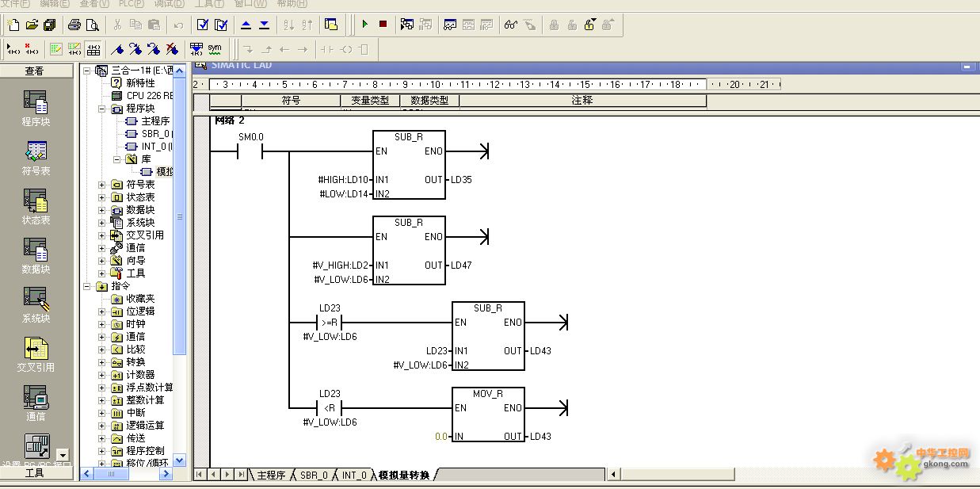Click the first-tab scroll button at the bottom
The height and width of the screenshot is (489, 980).
coord(200,474)
